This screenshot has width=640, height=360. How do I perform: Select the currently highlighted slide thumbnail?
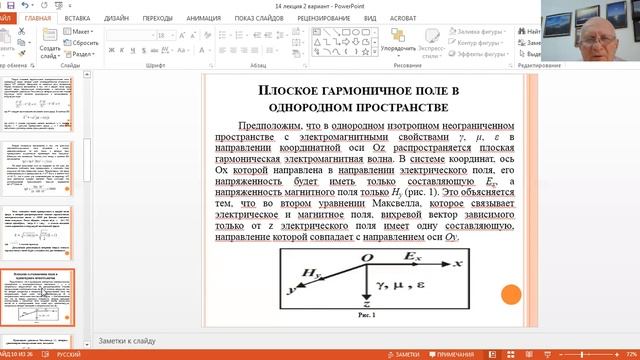click(38, 298)
